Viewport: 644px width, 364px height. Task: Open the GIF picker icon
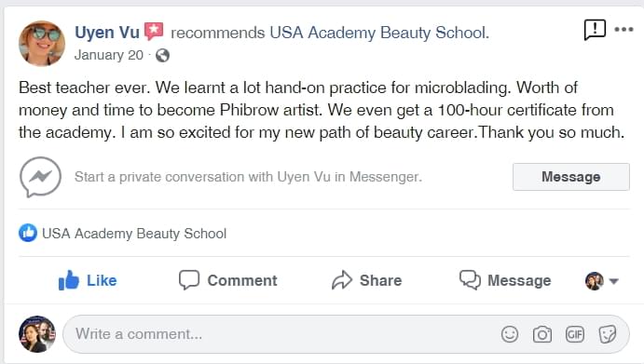pos(575,334)
